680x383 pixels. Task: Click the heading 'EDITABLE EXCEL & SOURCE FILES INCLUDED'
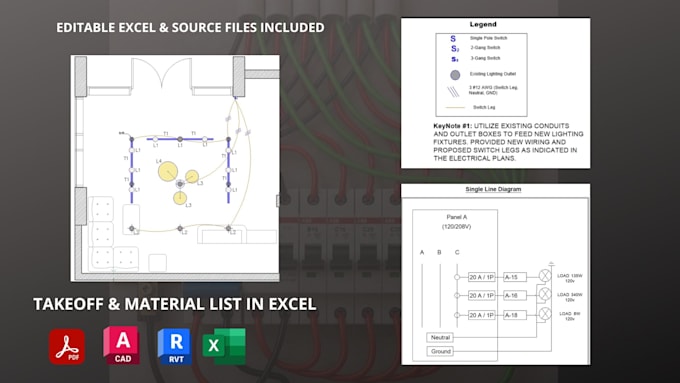[x=190, y=27]
